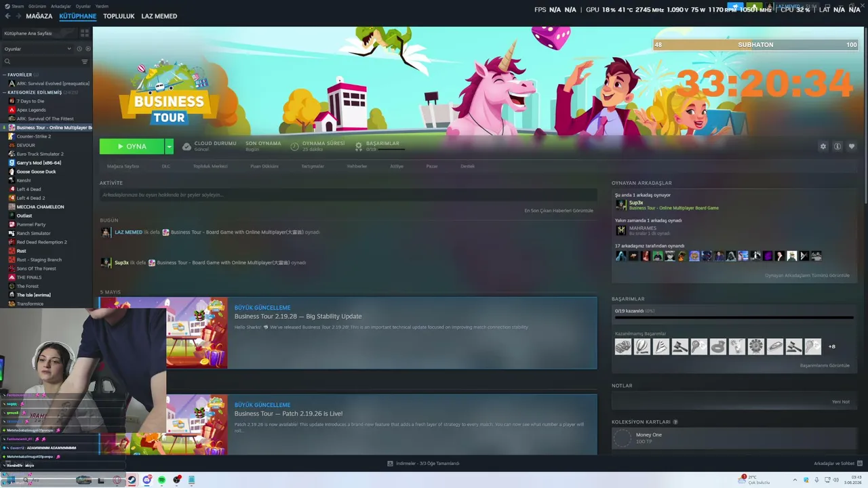
Task: Create a Yeni Not note
Action: click(841, 402)
